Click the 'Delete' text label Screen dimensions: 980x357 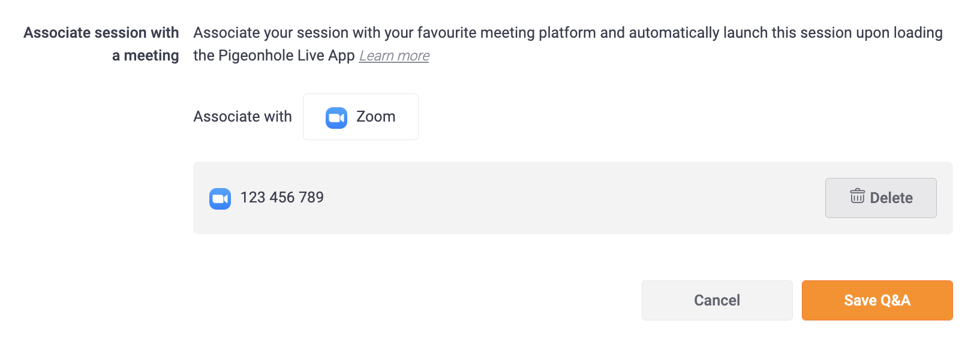[x=891, y=198]
